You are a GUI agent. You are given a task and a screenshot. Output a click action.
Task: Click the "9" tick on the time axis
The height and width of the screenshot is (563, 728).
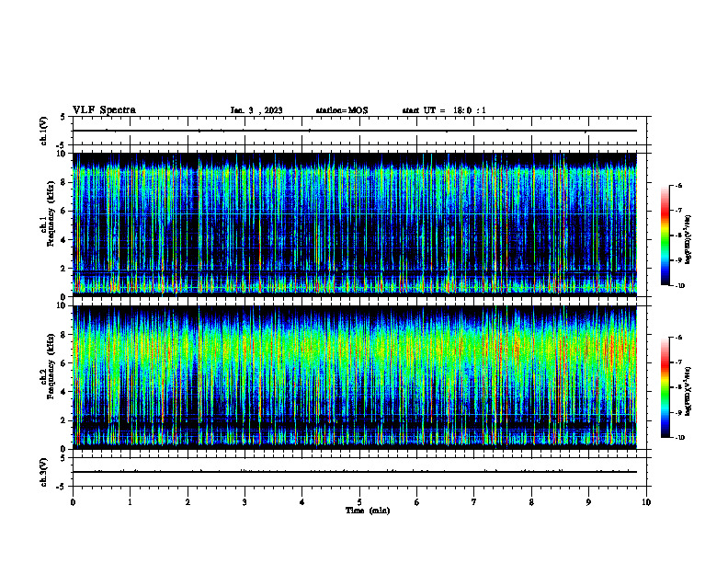(x=588, y=502)
